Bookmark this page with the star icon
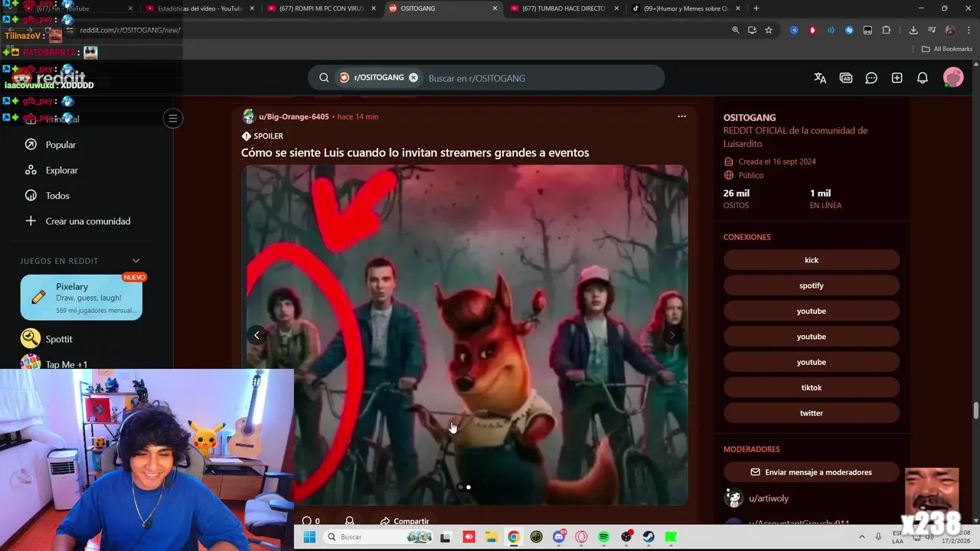 769,30
